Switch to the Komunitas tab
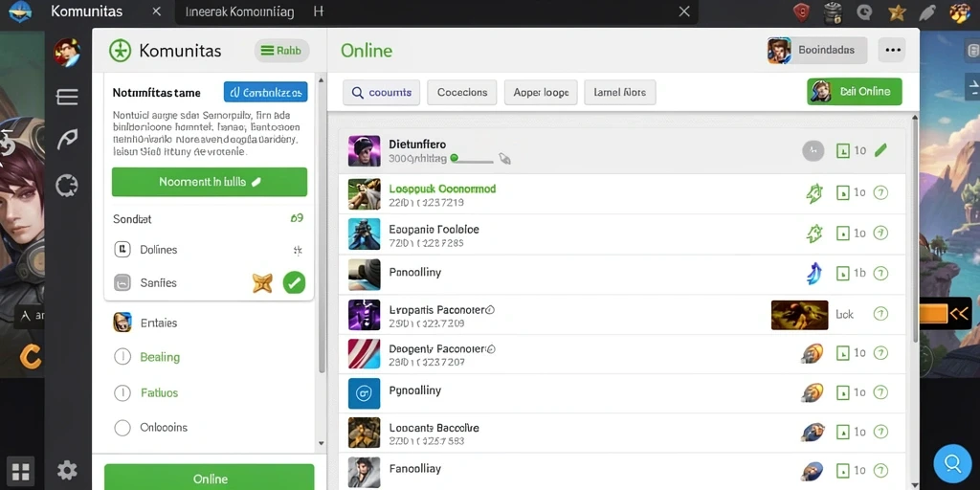980x490 pixels. (x=87, y=11)
